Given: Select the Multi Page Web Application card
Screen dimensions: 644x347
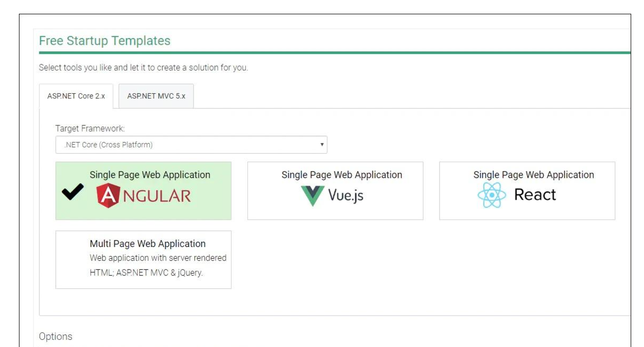Looking at the screenshot, I should [143, 259].
